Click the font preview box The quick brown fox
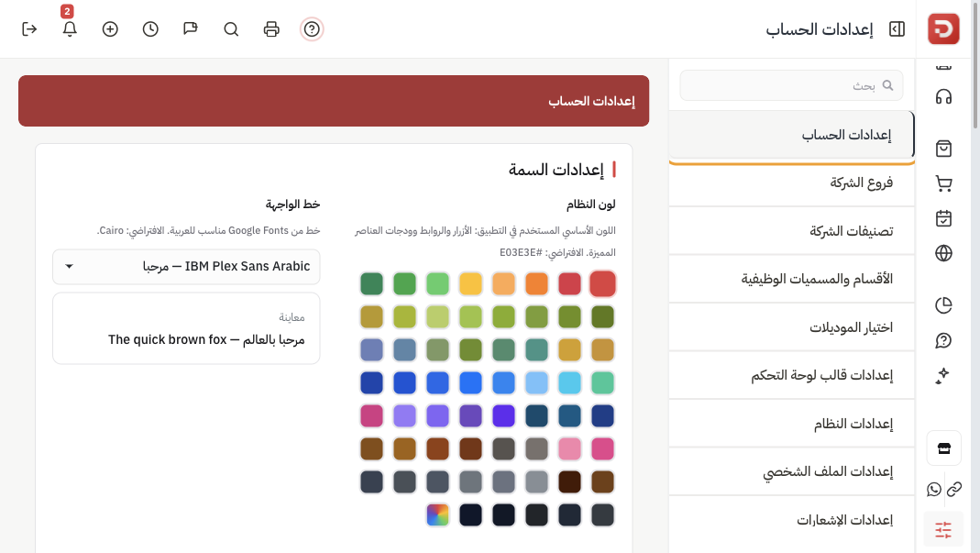Screen dimensions: 980x553 coord(186,328)
